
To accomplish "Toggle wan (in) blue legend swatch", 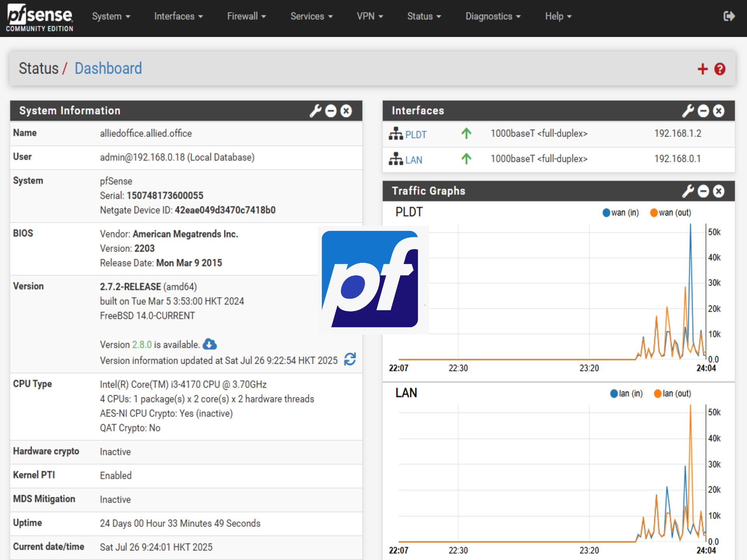I will (x=606, y=213).
